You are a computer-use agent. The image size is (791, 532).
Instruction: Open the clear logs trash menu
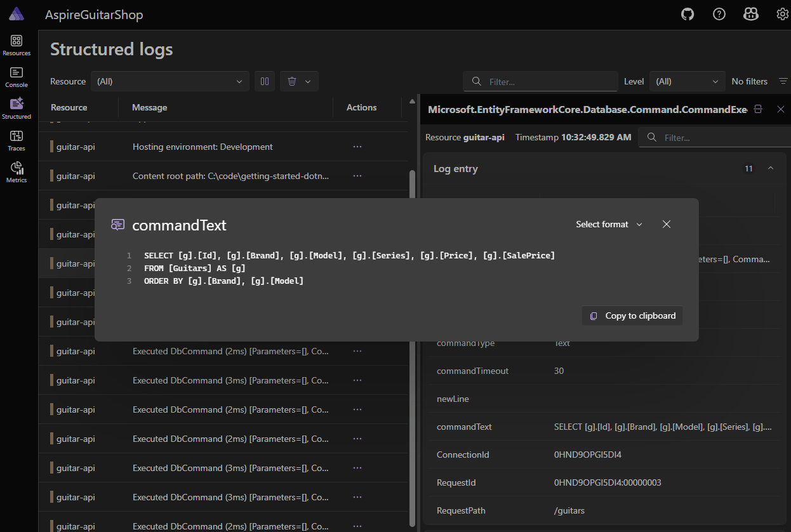coord(299,81)
